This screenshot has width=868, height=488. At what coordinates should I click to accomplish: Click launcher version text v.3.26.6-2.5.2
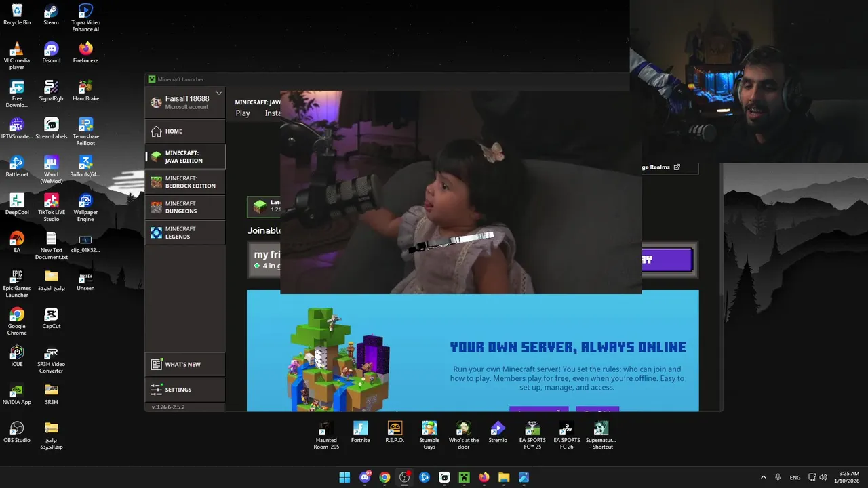click(168, 407)
